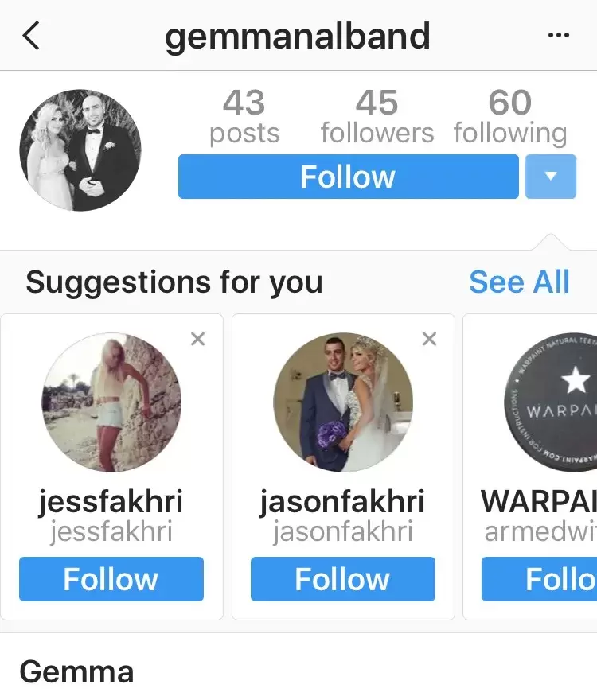Open the 60 following list

(510, 117)
